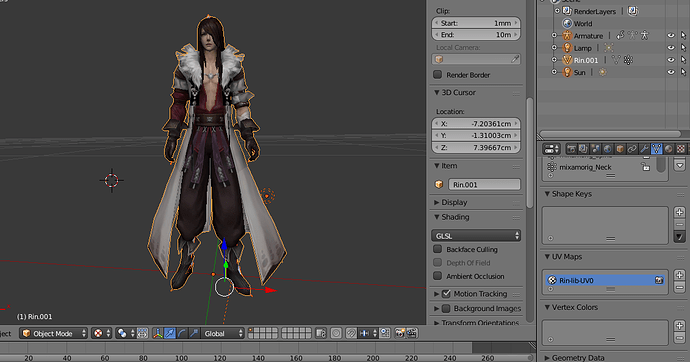Hide the Lamp with its eye icon

point(671,48)
